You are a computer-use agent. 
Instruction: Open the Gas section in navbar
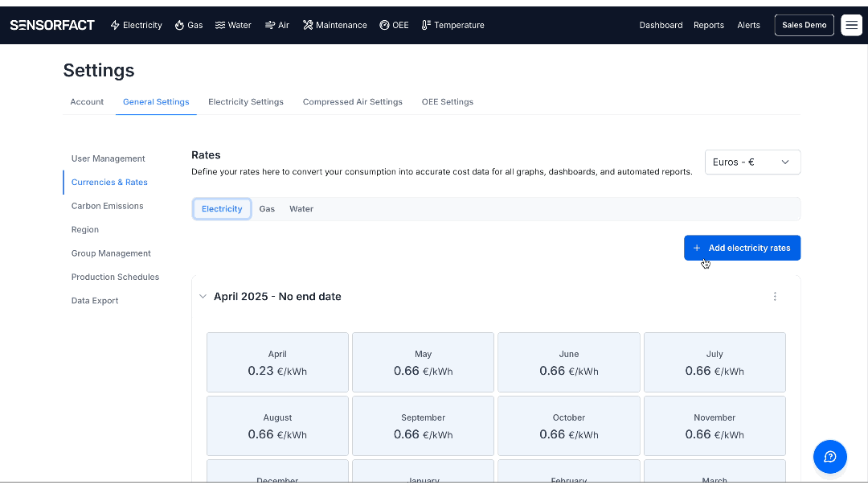[189, 25]
